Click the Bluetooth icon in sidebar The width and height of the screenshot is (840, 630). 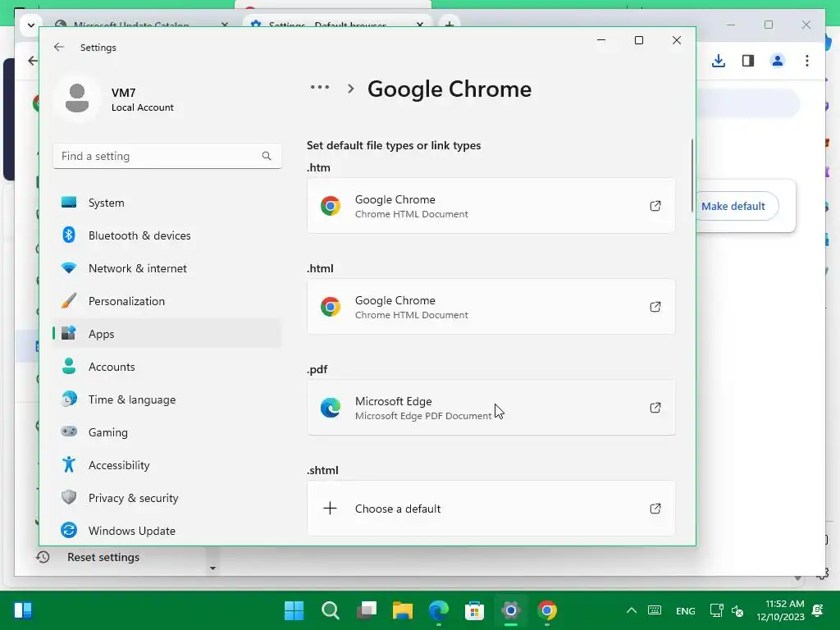click(x=69, y=235)
